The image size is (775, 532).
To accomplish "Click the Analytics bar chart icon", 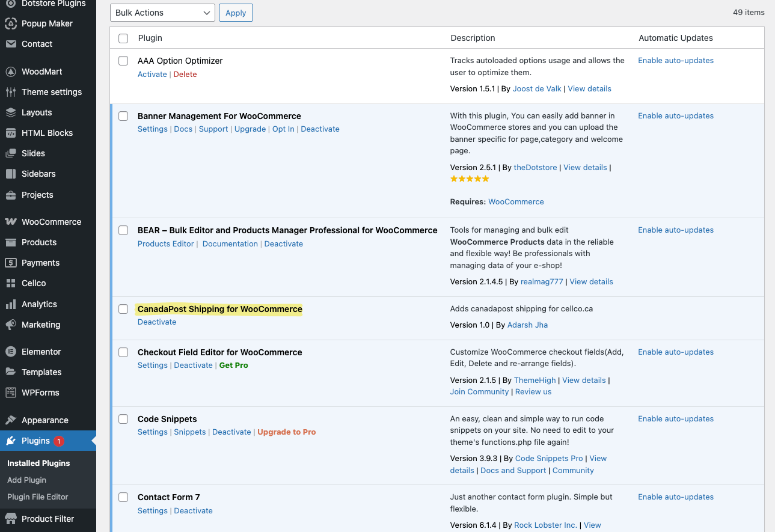I will (x=10, y=304).
